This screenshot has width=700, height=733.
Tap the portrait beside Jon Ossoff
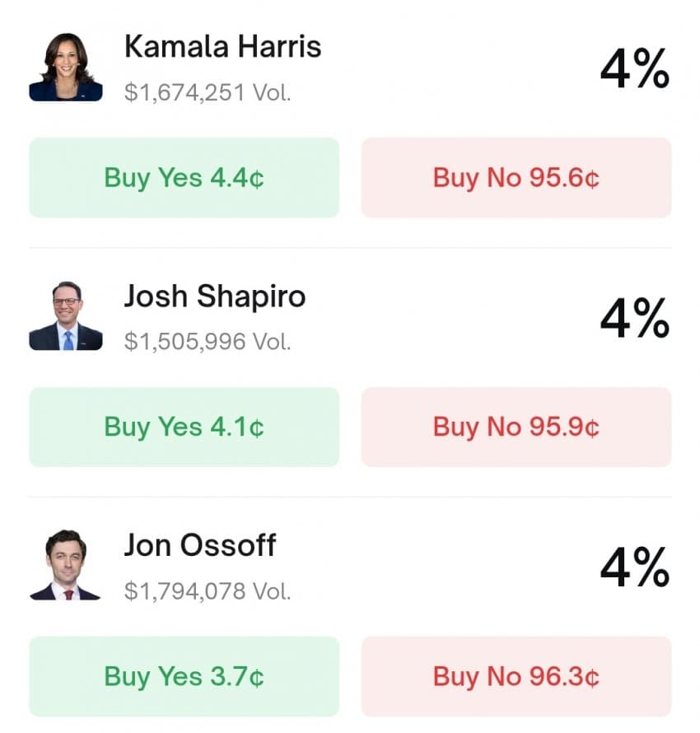(x=66, y=565)
